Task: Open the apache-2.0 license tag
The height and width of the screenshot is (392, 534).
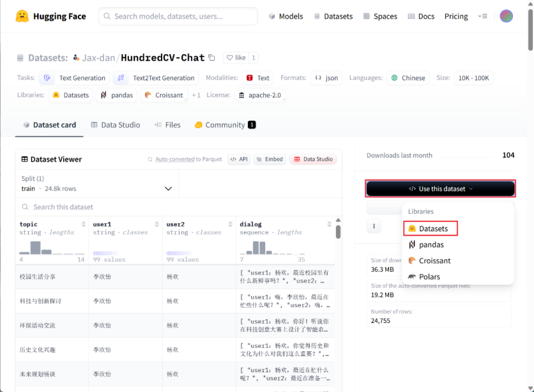Action: 260,95
